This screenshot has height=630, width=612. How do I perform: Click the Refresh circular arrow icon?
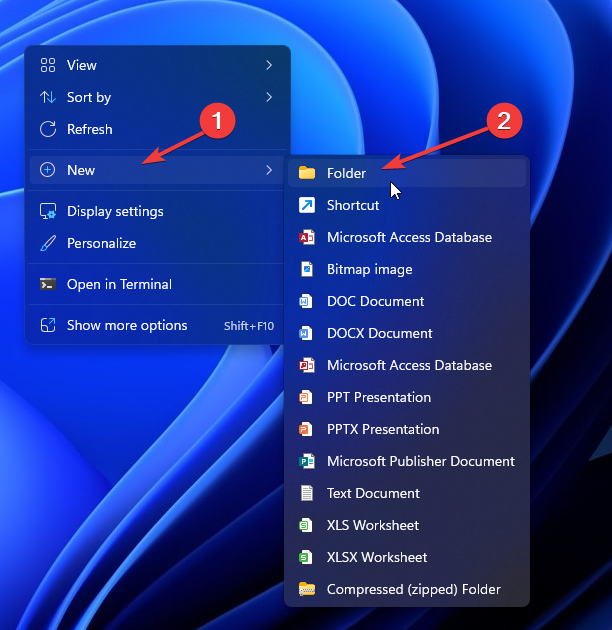pyautogui.click(x=48, y=129)
